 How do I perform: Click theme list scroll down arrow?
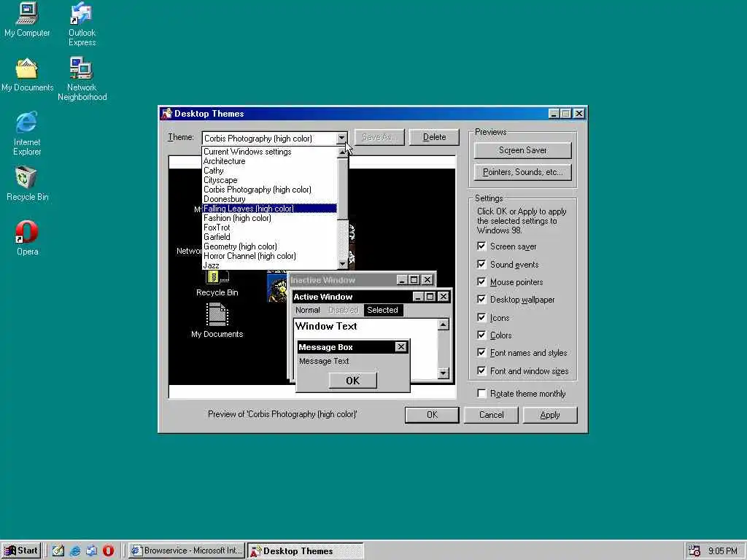[342, 264]
